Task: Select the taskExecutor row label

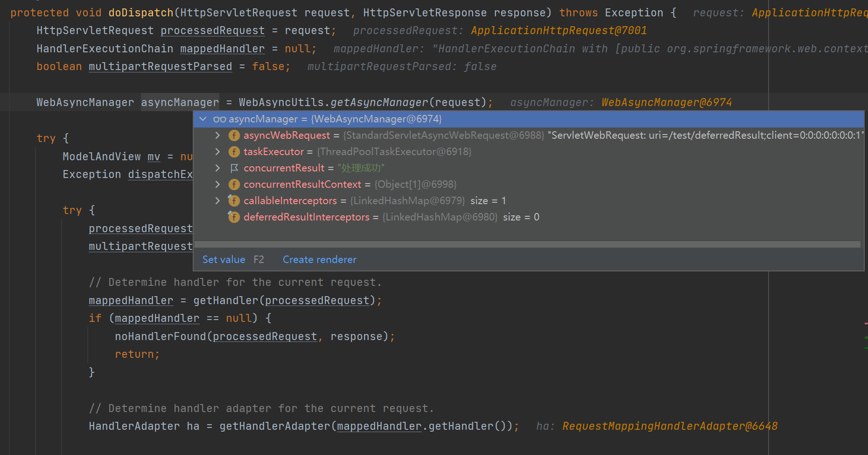Action: (273, 152)
